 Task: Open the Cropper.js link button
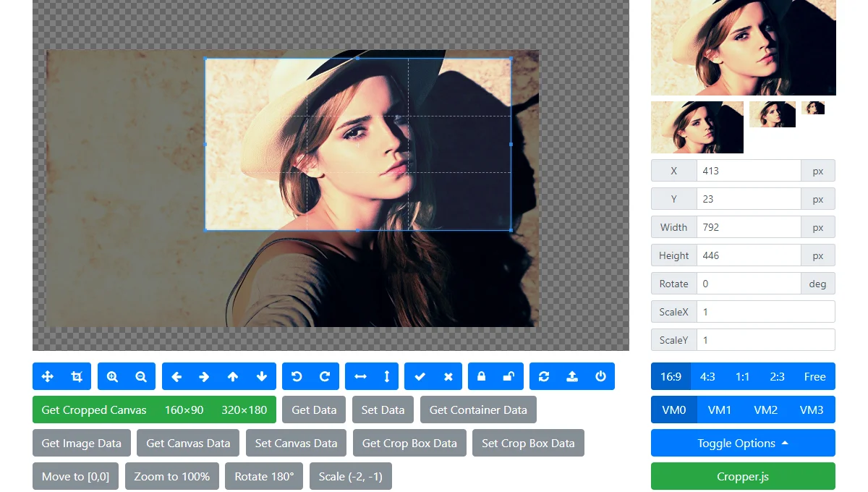click(x=743, y=476)
